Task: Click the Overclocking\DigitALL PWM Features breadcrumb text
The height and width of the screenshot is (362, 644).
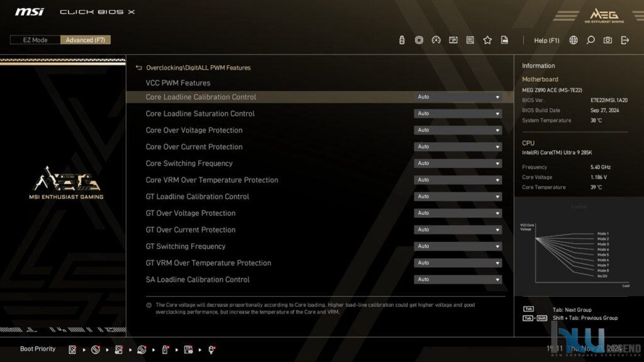Action: (198, 68)
